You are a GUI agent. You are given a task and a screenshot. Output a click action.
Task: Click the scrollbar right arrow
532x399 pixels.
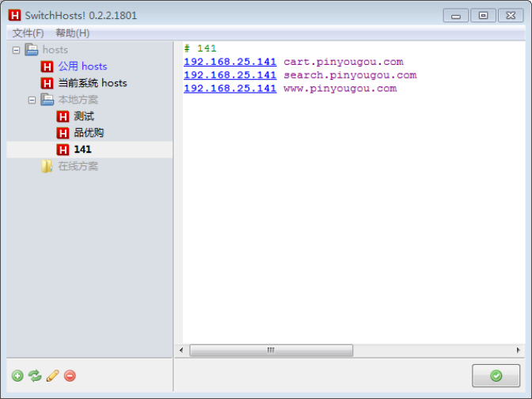[x=518, y=350]
